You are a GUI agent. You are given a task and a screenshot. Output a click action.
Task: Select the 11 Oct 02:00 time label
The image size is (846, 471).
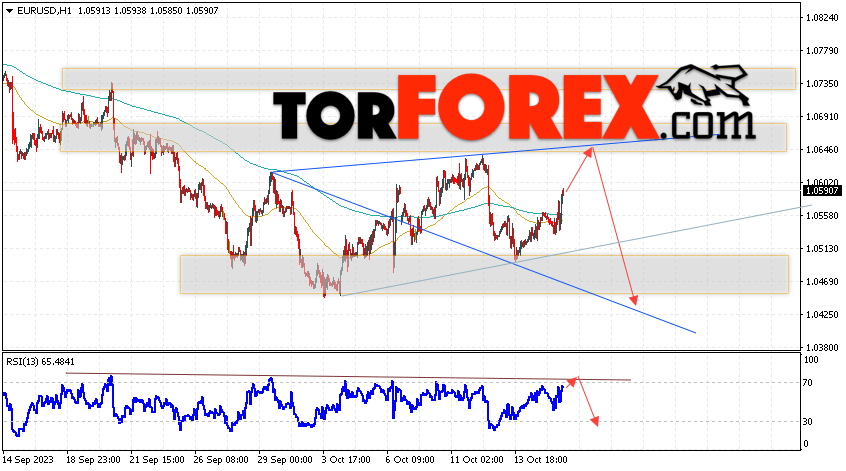(477, 460)
